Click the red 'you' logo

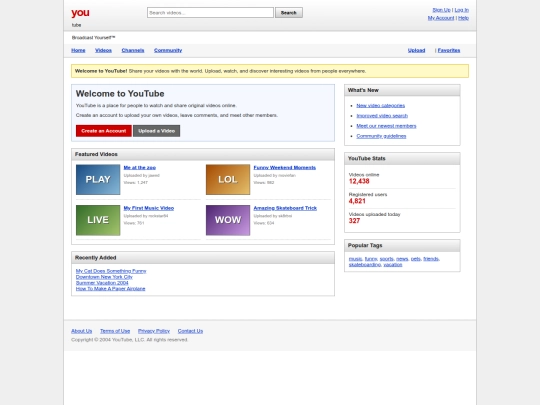point(80,13)
